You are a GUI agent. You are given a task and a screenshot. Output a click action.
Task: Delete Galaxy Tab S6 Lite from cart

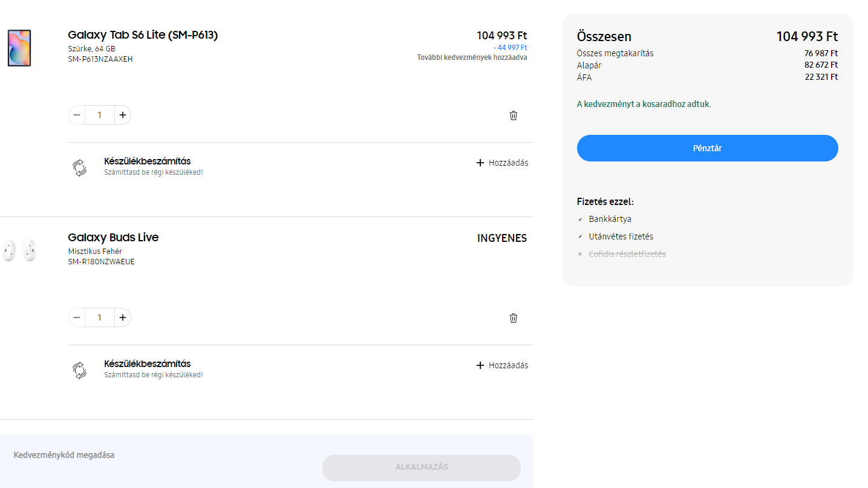click(x=514, y=115)
